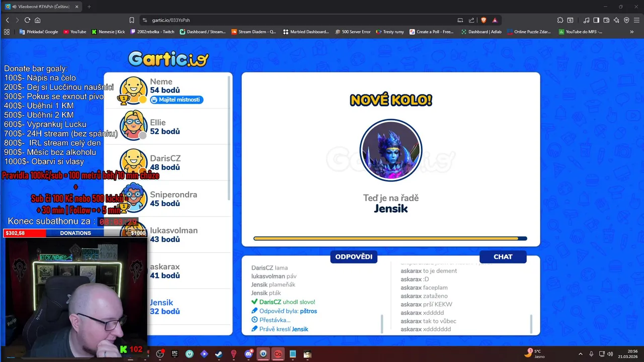This screenshot has height=362, width=644.
Task: Open Epic Games in the taskbar
Action: [175, 354]
